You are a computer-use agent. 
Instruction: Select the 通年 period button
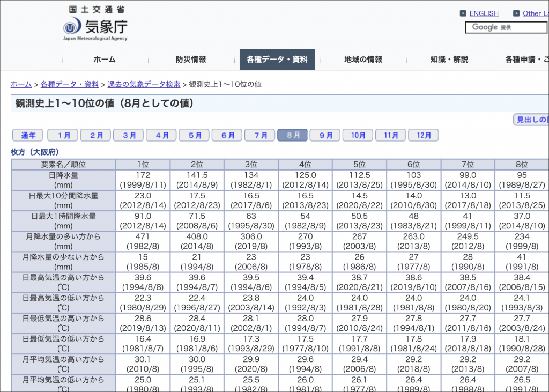28,135
